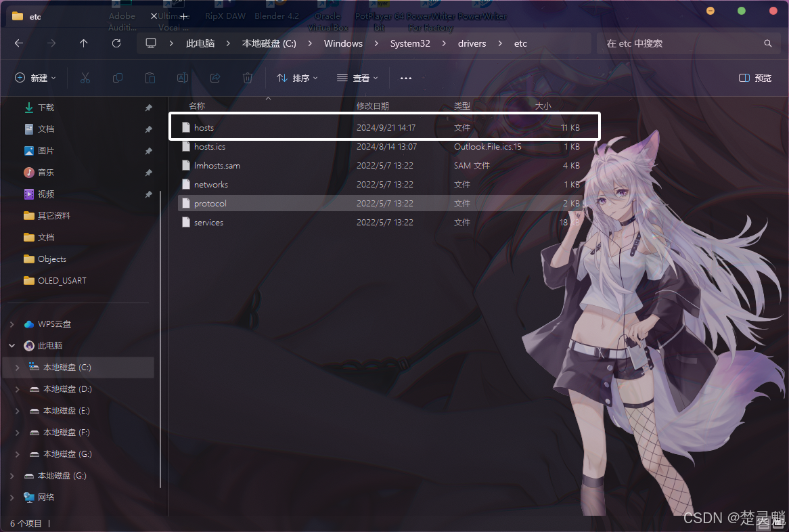Click the Rename icon in toolbar
This screenshot has height=532, width=789.
point(183,78)
